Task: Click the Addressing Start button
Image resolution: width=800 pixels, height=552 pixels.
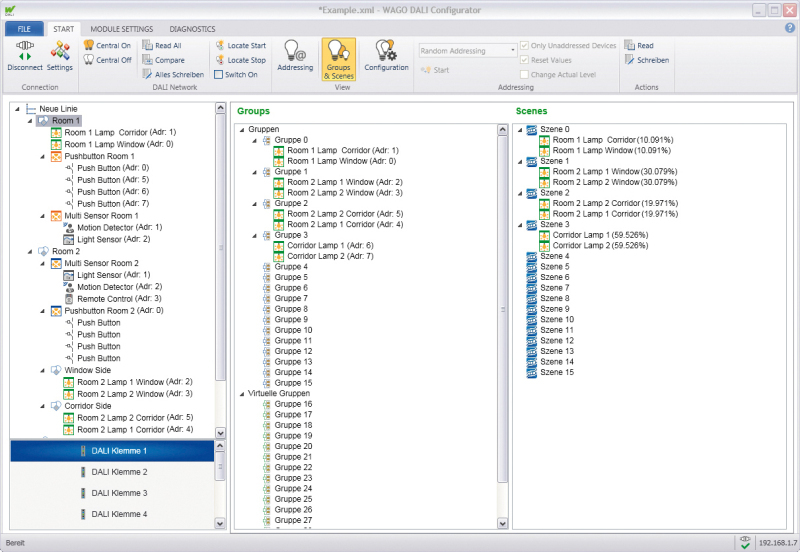Action: click(435, 70)
